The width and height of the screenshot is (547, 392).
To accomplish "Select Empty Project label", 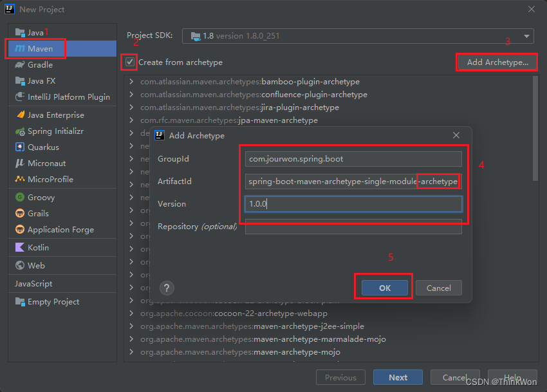I will 53,302.
